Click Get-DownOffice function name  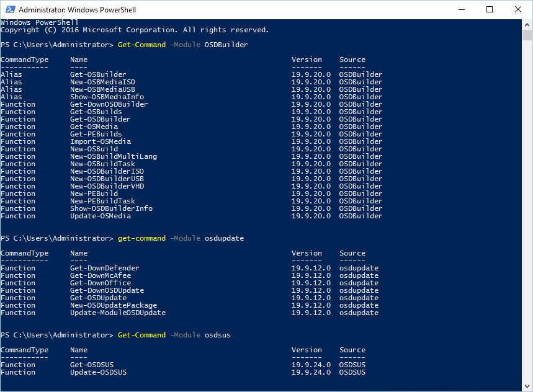(x=101, y=283)
